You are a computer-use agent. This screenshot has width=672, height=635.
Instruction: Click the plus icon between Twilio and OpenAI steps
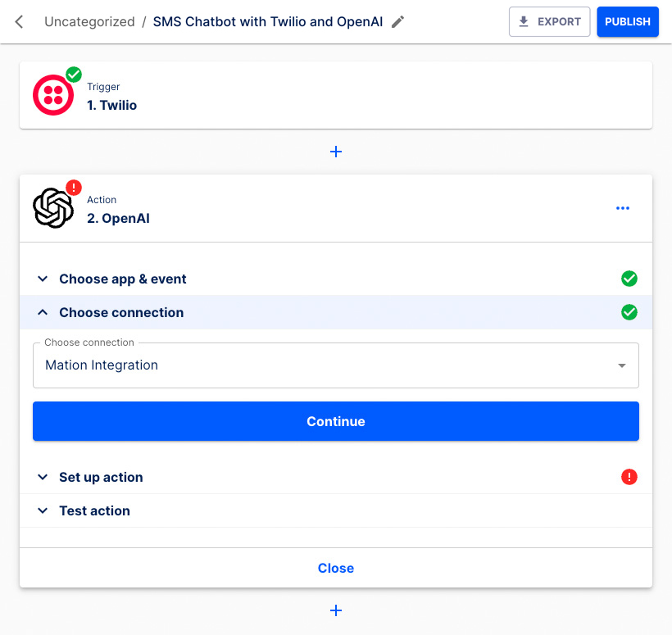[336, 152]
